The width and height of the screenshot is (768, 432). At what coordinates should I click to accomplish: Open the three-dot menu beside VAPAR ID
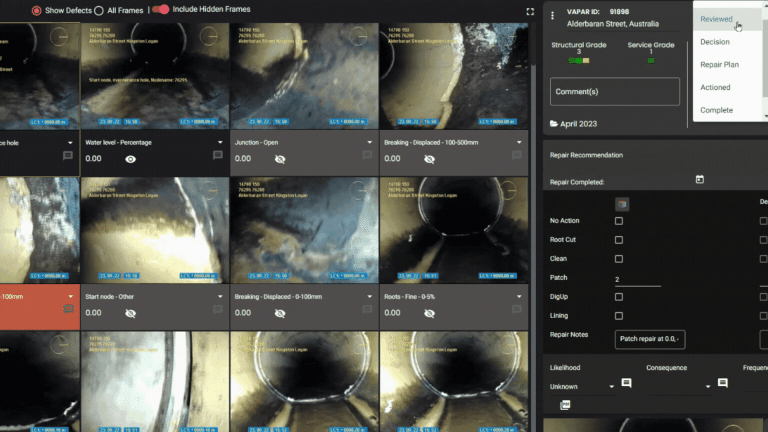pyautogui.click(x=552, y=16)
